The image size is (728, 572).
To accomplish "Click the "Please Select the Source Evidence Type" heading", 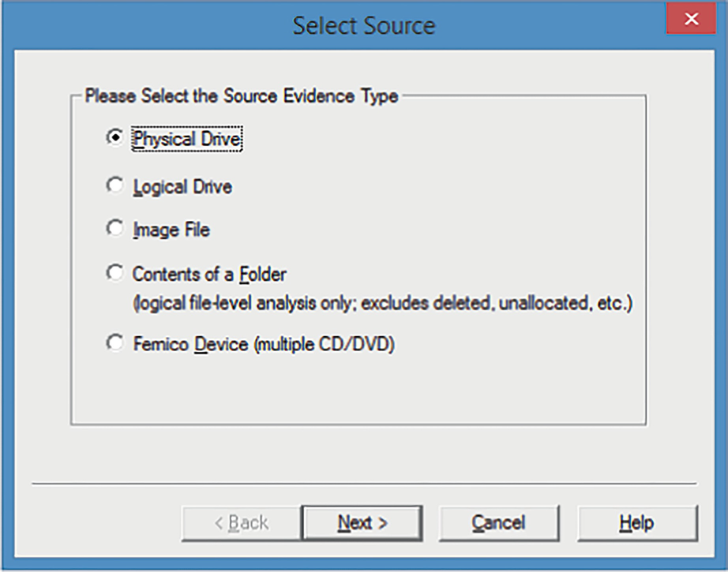I will click(x=242, y=96).
